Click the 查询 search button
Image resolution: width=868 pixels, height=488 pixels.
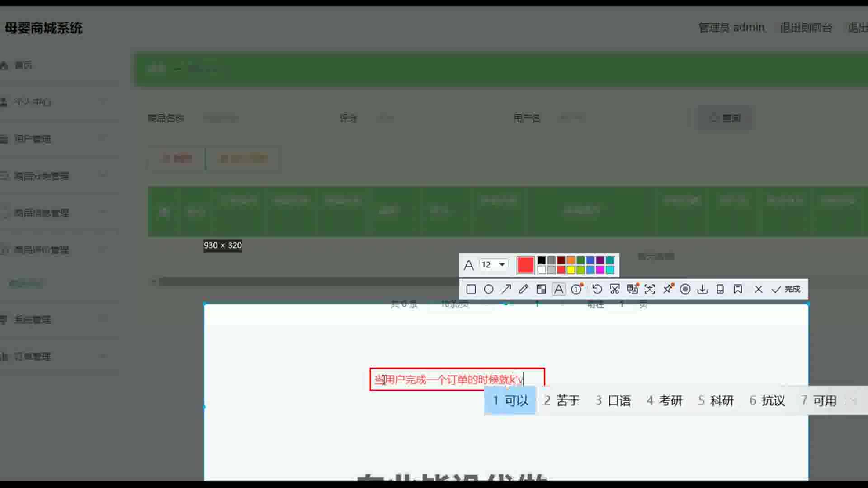(725, 118)
